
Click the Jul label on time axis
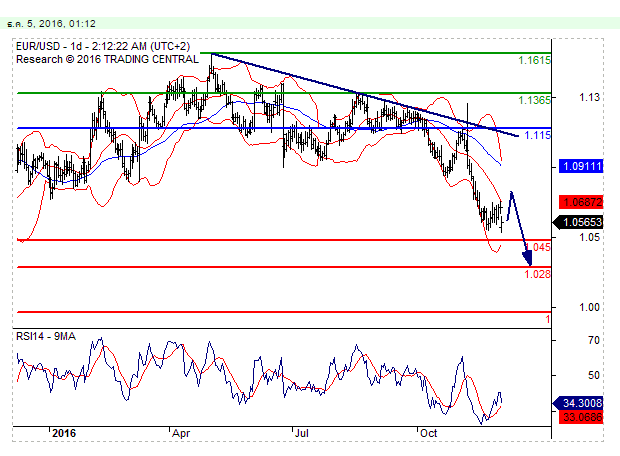[x=302, y=434]
